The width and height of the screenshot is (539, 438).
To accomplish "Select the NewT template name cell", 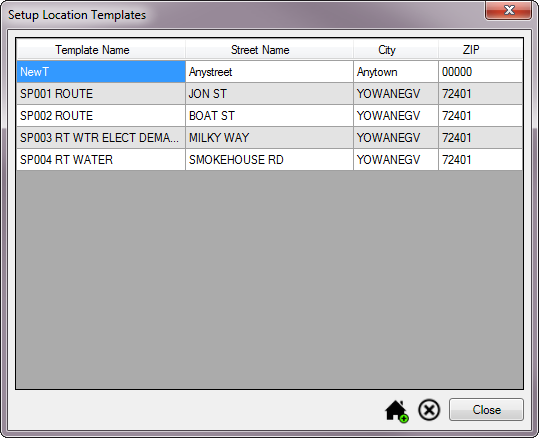I will [101, 72].
